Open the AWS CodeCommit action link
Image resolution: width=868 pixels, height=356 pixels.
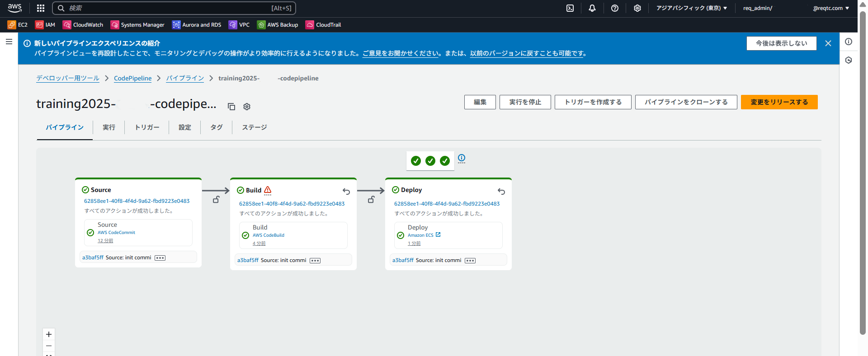pos(117,233)
